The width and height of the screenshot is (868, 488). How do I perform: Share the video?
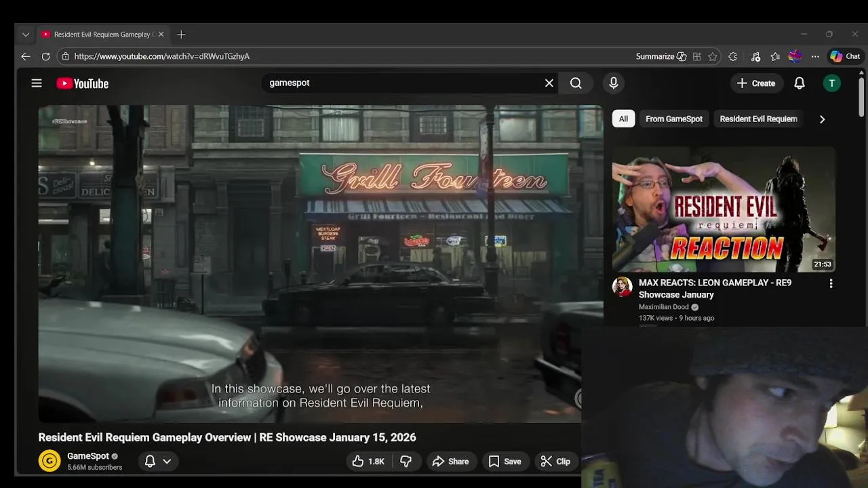pyautogui.click(x=450, y=461)
